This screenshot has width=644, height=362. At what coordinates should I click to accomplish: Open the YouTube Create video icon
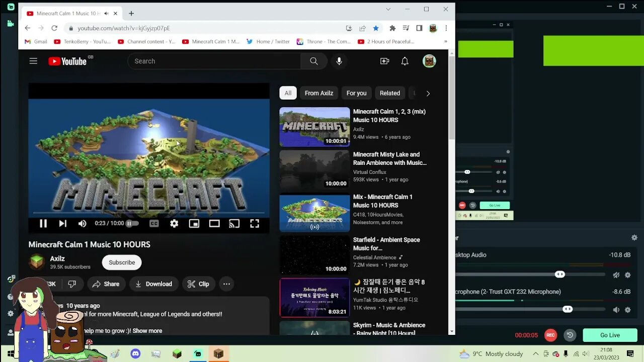[385, 61]
